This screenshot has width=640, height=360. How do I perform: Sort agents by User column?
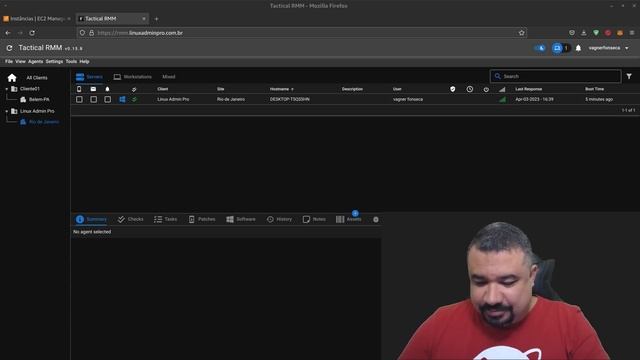[x=397, y=89]
